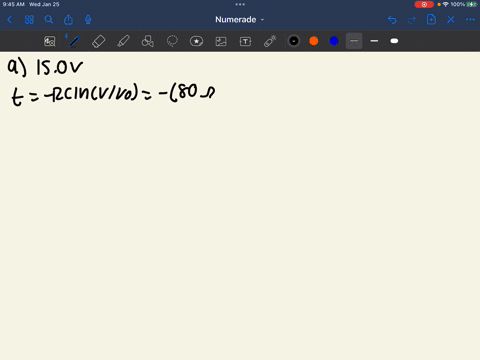Choose the black pen color
The width and height of the screenshot is (480, 360).
point(294,41)
